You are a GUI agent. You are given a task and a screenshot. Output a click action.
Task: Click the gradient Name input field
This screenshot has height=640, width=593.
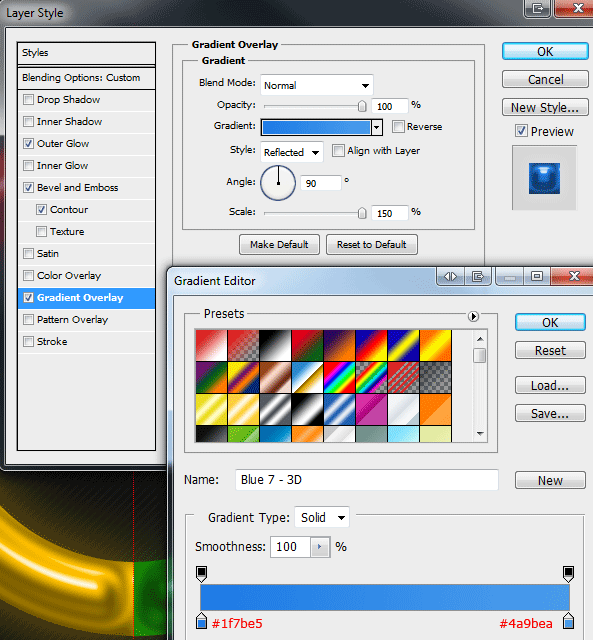click(x=366, y=480)
